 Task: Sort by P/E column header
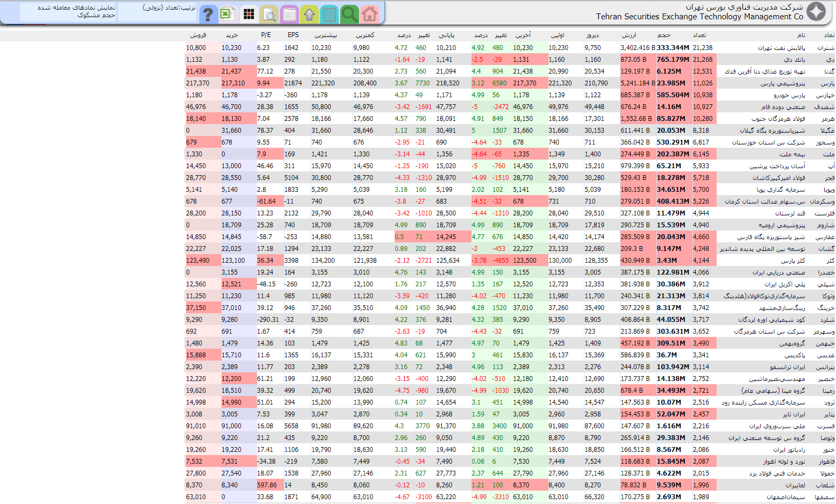coord(266,35)
